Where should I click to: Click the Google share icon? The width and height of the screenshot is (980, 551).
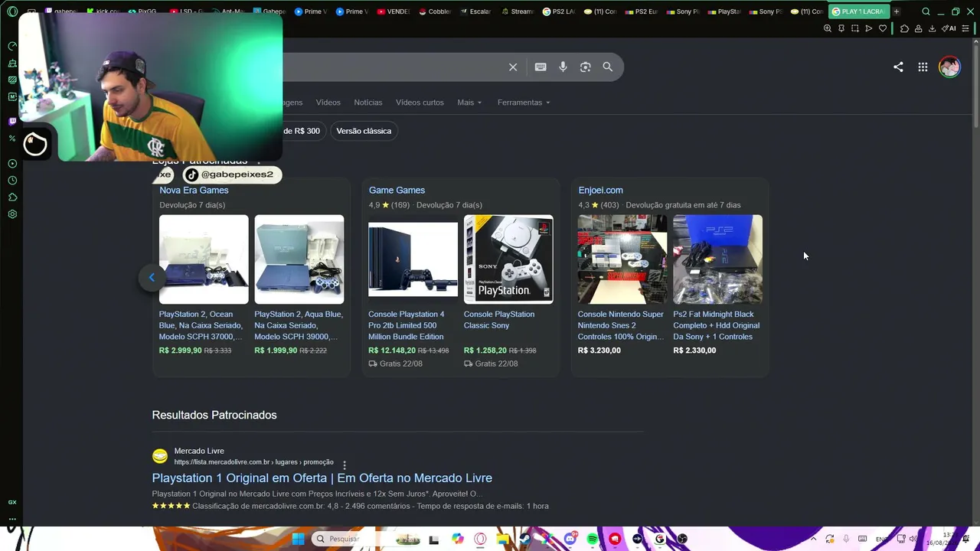(898, 67)
